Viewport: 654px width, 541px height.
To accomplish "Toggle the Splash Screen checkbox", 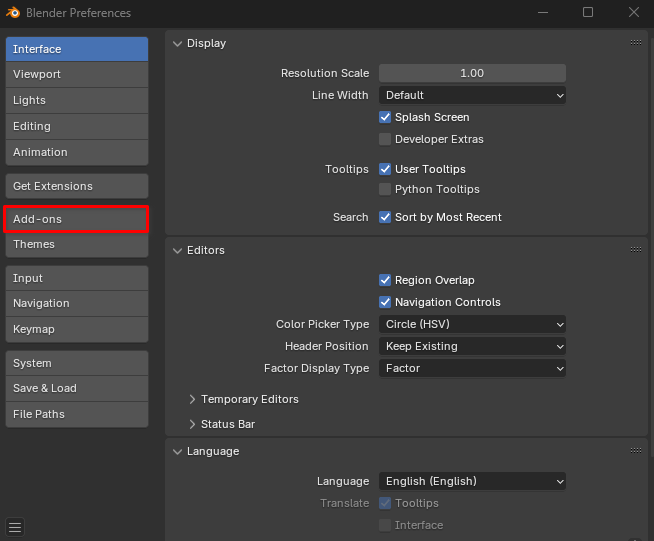I will click(x=385, y=117).
